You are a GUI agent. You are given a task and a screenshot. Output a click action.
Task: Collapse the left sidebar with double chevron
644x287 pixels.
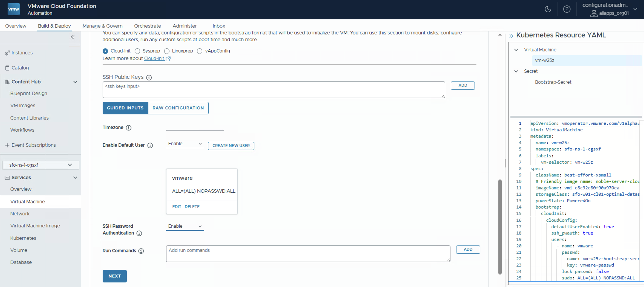(72, 37)
